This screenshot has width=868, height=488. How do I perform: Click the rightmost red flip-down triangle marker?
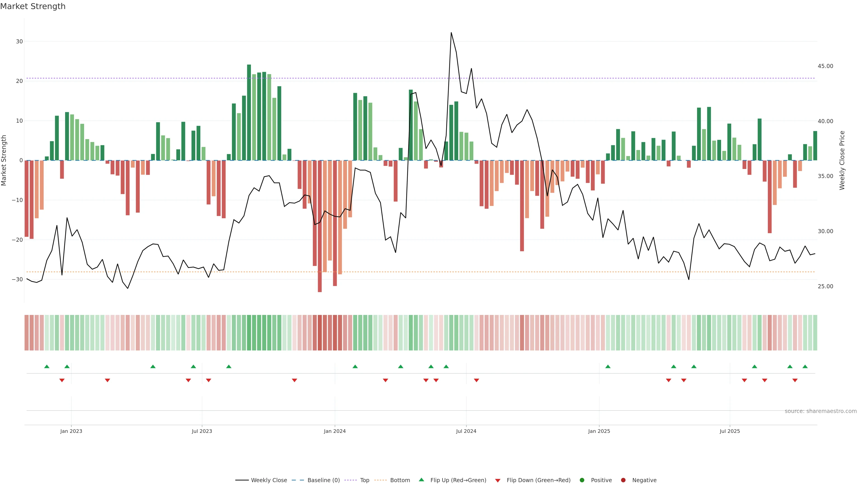click(795, 380)
